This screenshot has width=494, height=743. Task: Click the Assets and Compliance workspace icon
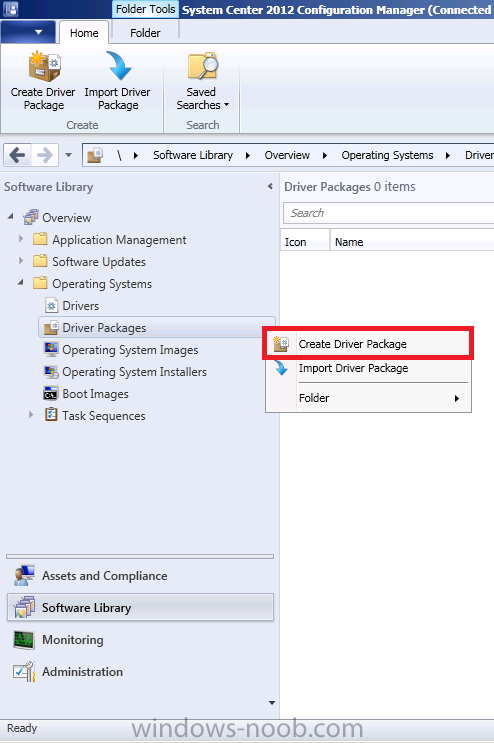click(24, 575)
